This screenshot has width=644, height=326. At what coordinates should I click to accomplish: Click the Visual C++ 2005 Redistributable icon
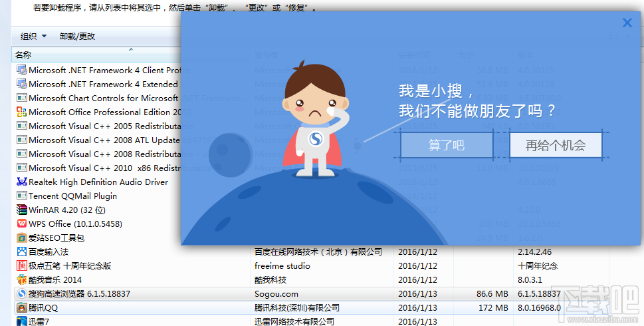(x=21, y=126)
